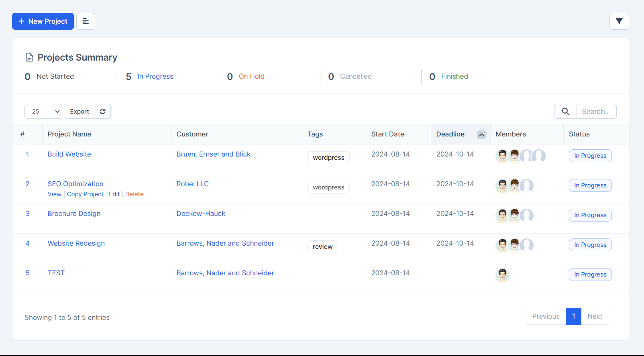
Task: Open the filter funnel icon
Action: 619,21
